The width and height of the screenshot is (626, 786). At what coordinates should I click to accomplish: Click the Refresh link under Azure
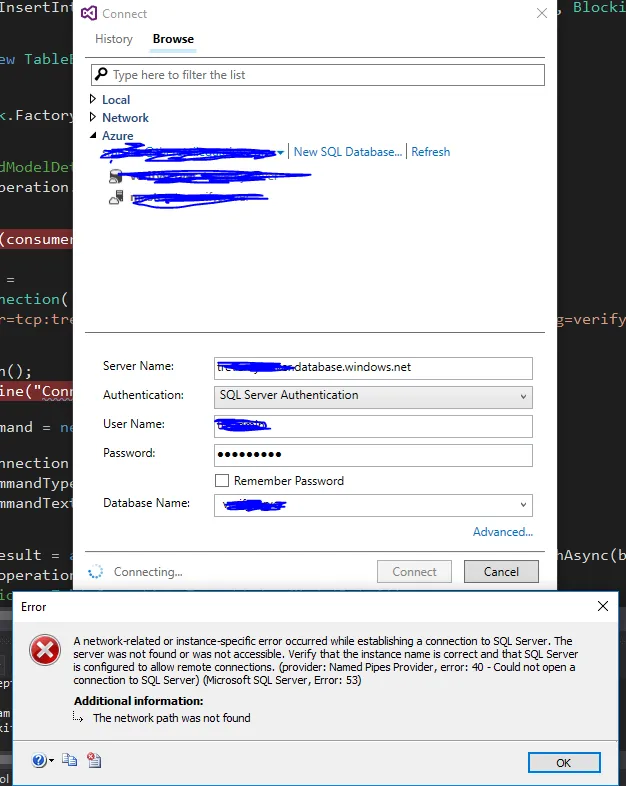(431, 152)
